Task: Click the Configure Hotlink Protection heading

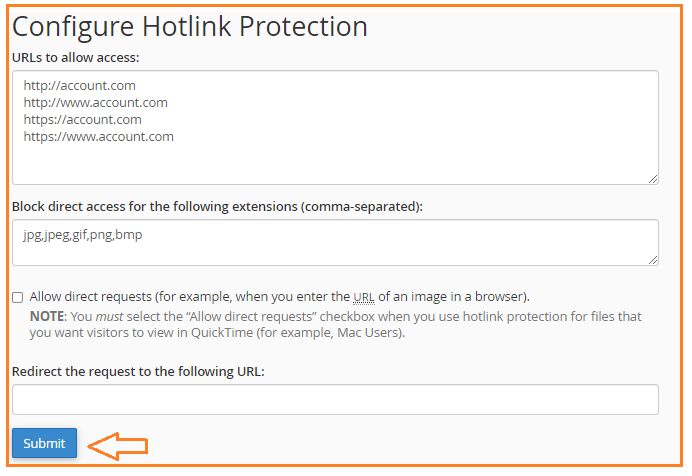Action: click(x=190, y=26)
